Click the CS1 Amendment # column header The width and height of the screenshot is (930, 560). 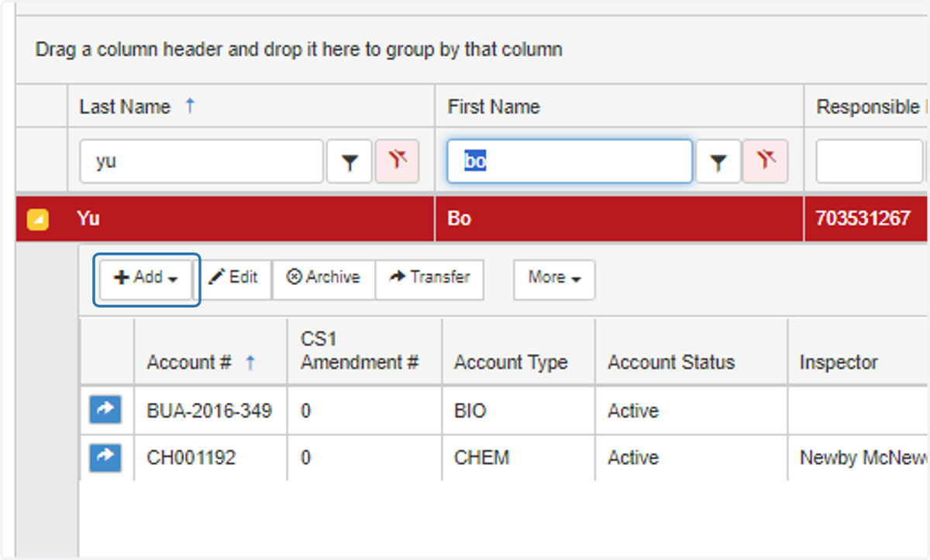(364, 351)
